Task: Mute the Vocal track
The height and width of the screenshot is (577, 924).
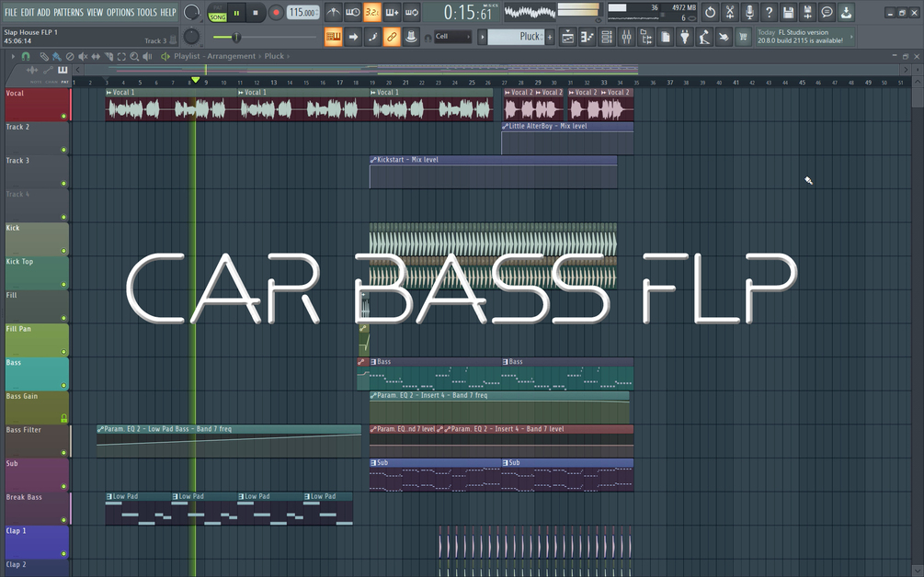Action: [63, 116]
